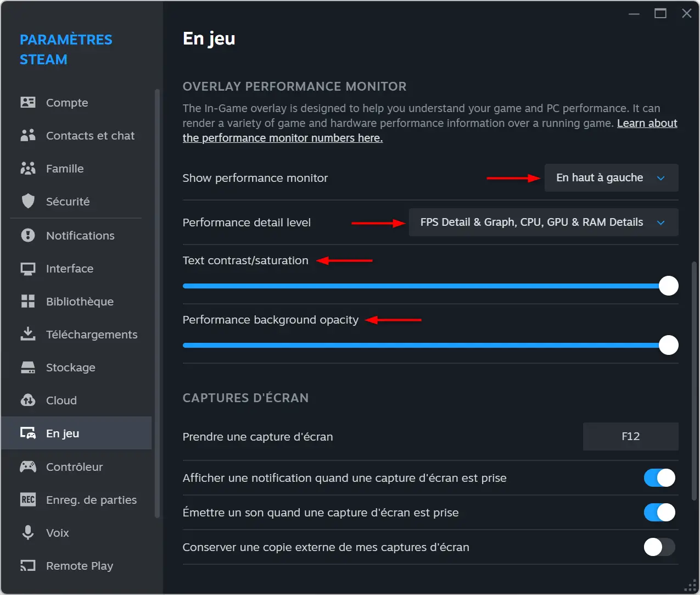This screenshot has height=595, width=700.
Task: Click the CAPTURES D'ÉCRAN section heading
Action: tap(245, 398)
